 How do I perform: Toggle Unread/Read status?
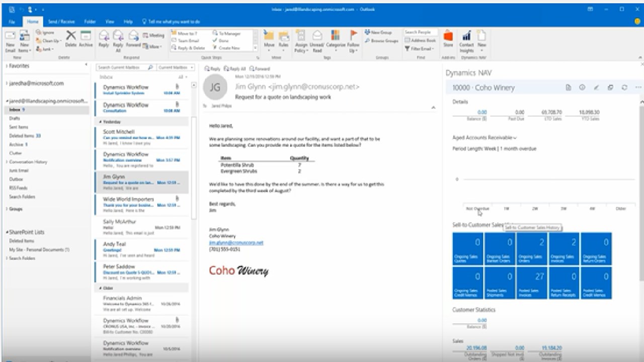pyautogui.click(x=317, y=41)
